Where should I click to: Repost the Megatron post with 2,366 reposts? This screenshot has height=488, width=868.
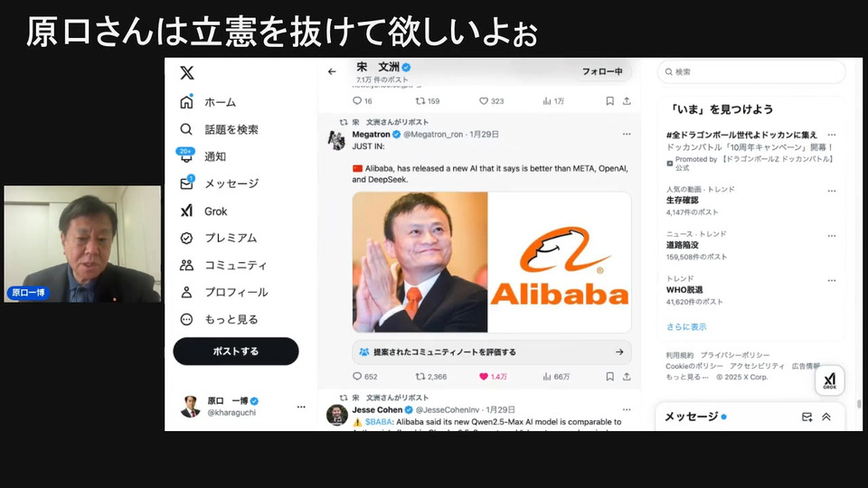tap(420, 376)
